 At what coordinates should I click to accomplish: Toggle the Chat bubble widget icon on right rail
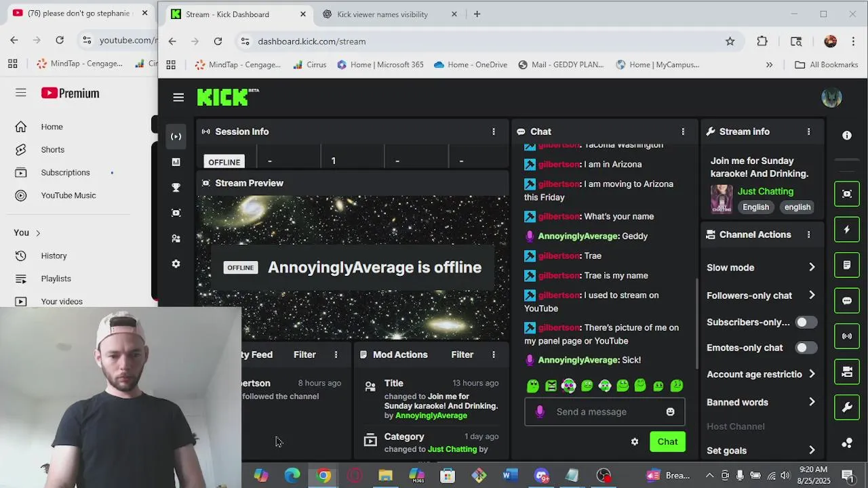847,300
